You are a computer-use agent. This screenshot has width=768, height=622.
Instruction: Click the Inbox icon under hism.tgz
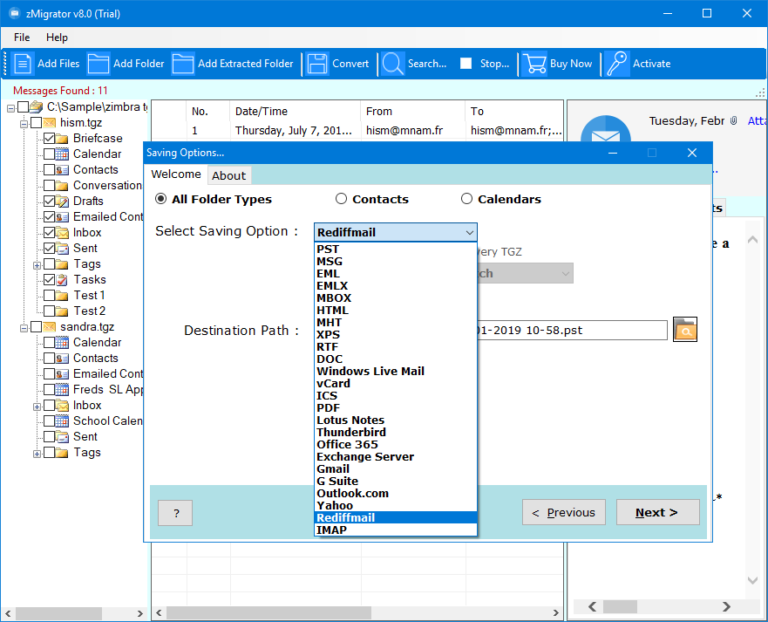click(x=62, y=233)
